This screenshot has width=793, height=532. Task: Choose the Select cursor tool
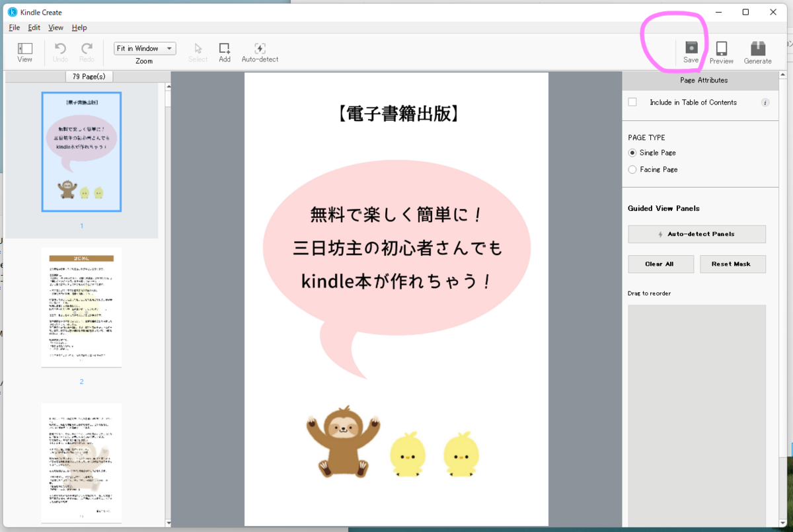[x=198, y=48]
